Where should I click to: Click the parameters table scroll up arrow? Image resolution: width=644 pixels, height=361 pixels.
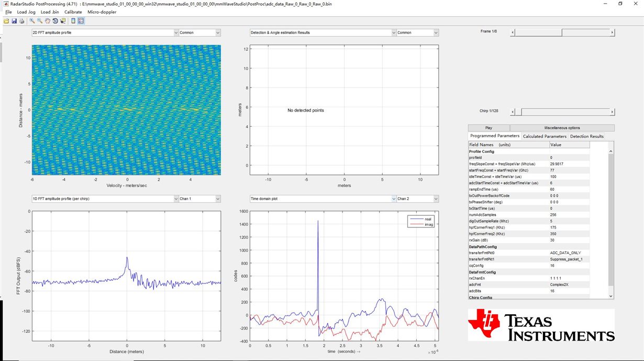pyautogui.click(x=610, y=151)
